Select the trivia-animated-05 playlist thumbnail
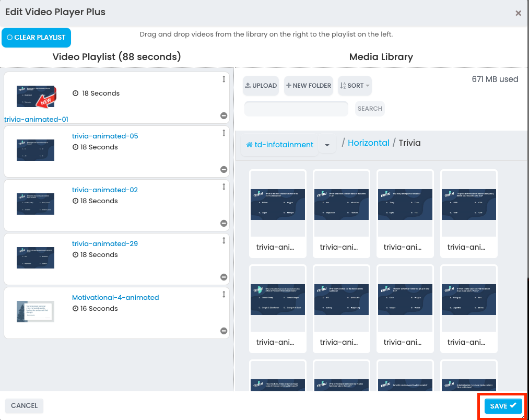This screenshot has height=420, width=529. pos(36,150)
